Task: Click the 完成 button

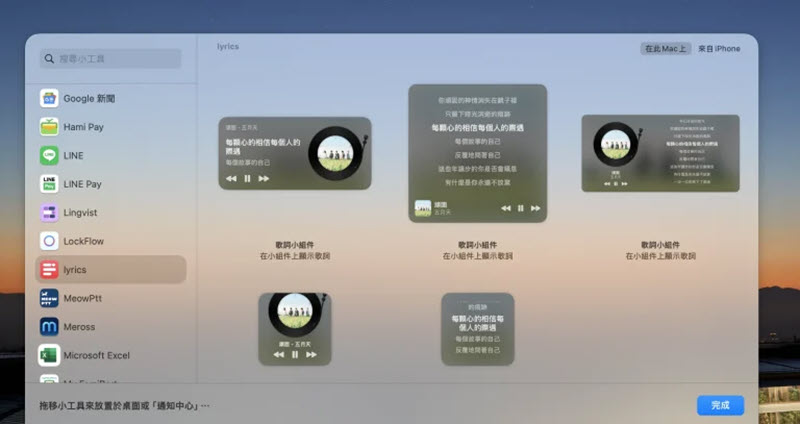Action: (x=720, y=405)
